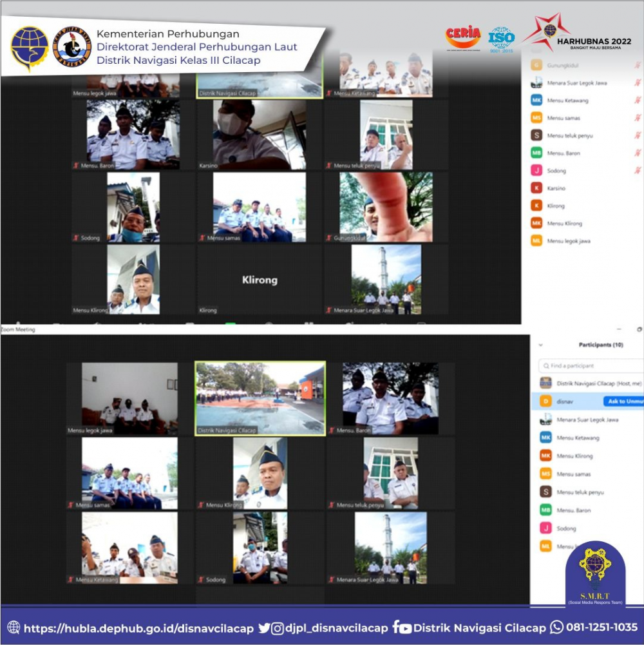Image resolution: width=644 pixels, height=645 pixels.
Task: Click the Ask to Unmute button for disnav
Action: [x=623, y=401]
